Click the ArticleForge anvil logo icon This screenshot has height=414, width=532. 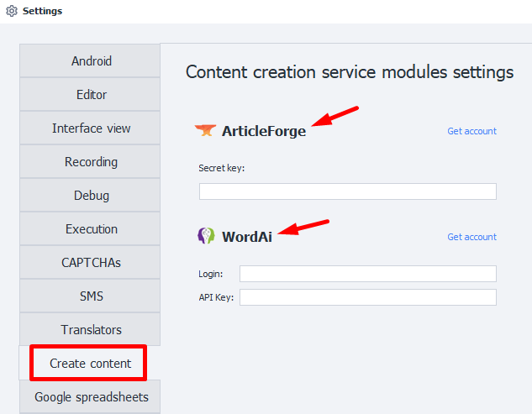205,130
